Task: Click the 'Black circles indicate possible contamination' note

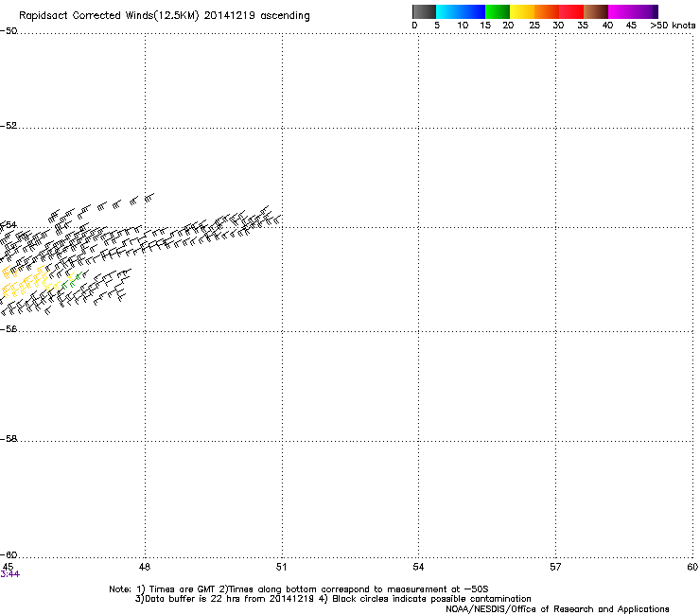Action: pos(431,599)
